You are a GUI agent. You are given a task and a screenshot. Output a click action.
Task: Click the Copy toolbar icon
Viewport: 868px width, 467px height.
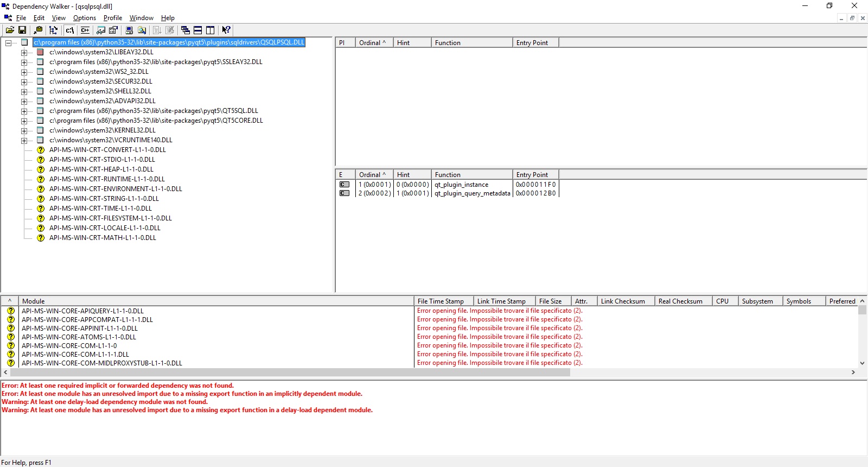tap(38, 30)
